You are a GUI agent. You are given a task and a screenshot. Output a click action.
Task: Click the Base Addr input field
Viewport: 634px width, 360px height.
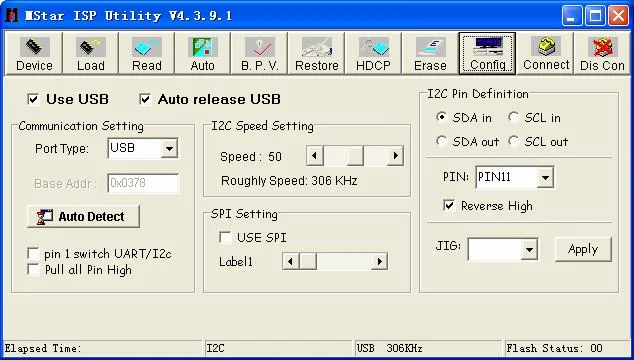143,183
